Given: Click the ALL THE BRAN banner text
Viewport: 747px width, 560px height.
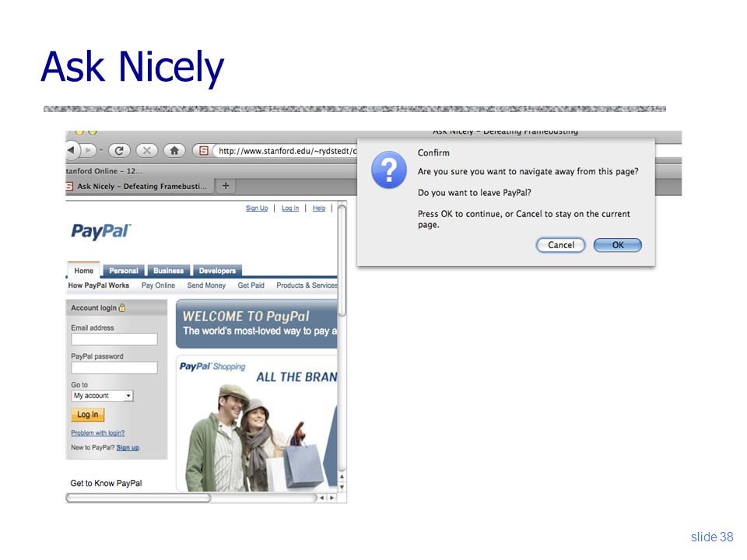Looking at the screenshot, I should [x=296, y=377].
